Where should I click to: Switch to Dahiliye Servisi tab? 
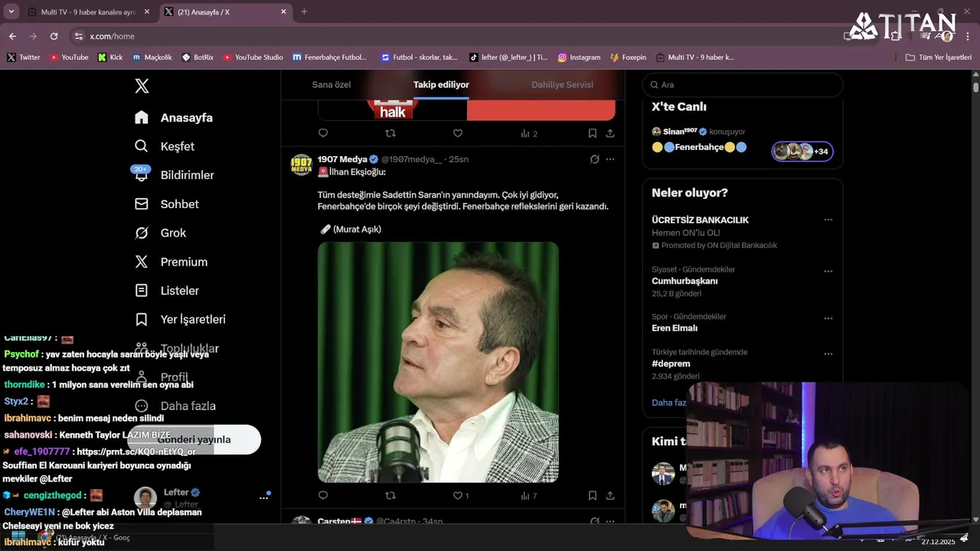(x=562, y=84)
